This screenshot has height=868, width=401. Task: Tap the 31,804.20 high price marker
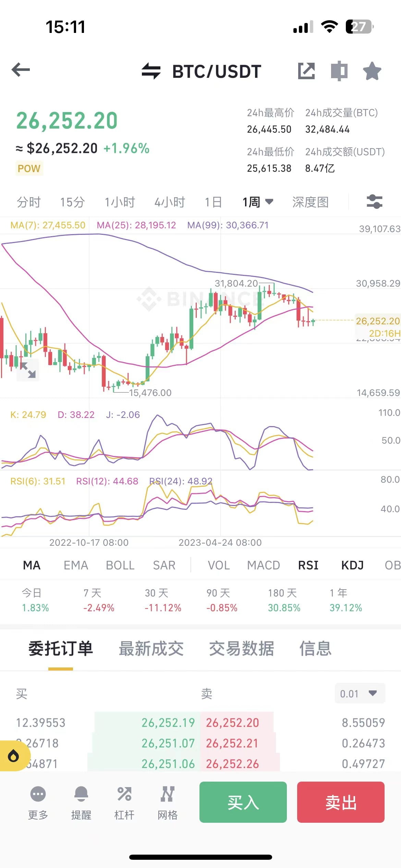click(x=236, y=284)
